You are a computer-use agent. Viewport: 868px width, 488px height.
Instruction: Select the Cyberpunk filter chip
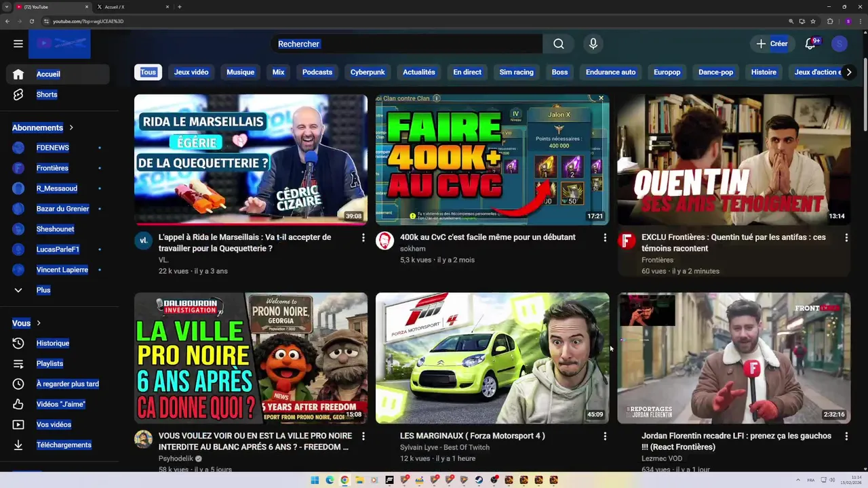368,73
